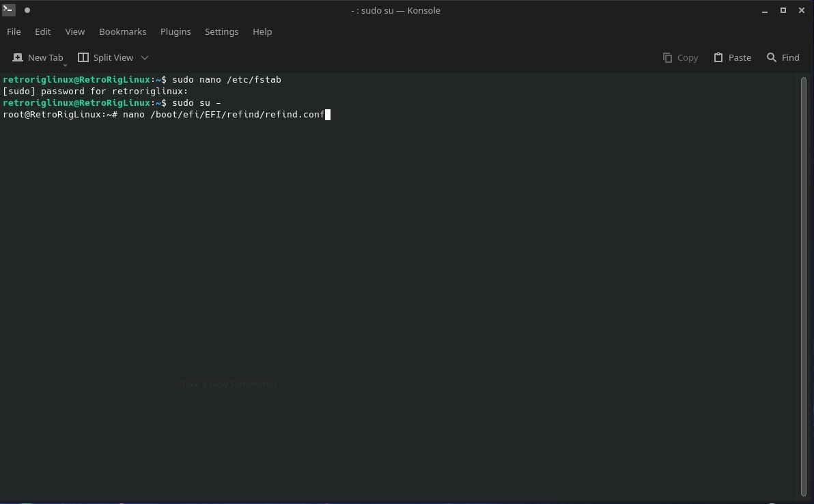Open the View menu
This screenshot has height=504, width=814.
click(x=75, y=32)
